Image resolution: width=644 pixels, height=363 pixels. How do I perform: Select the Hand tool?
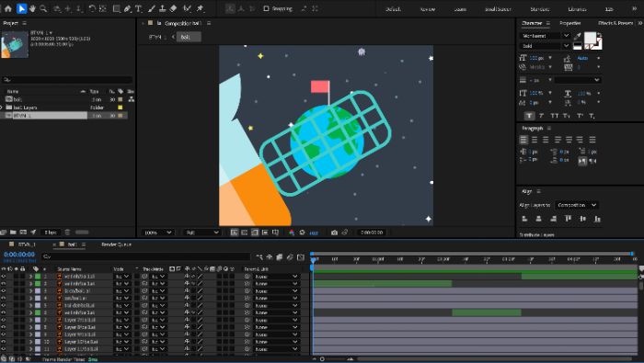coord(32,8)
